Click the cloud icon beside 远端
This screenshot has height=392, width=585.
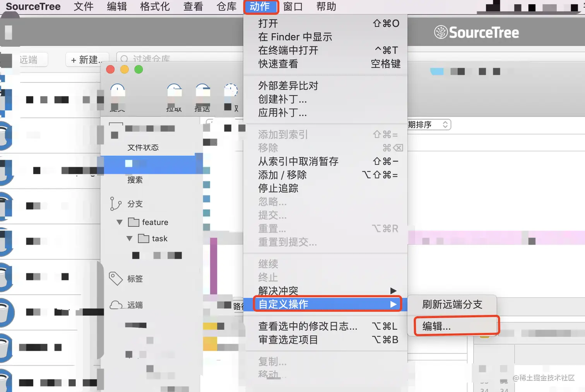point(116,305)
